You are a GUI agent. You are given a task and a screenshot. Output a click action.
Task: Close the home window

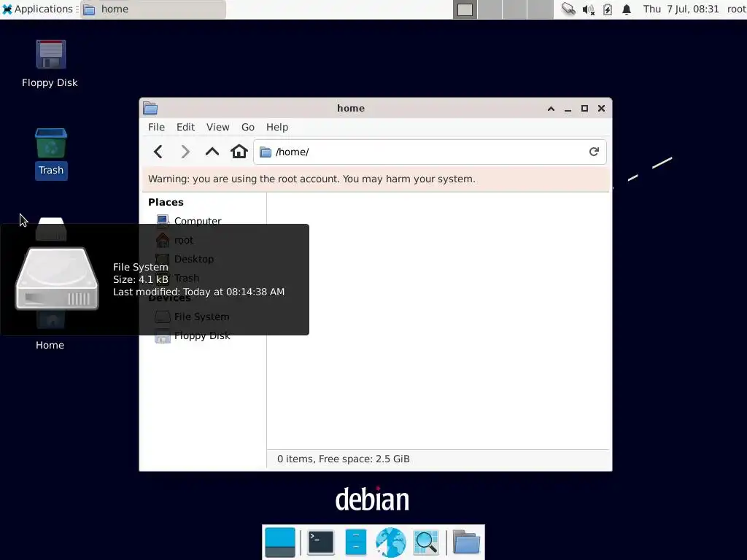point(602,109)
